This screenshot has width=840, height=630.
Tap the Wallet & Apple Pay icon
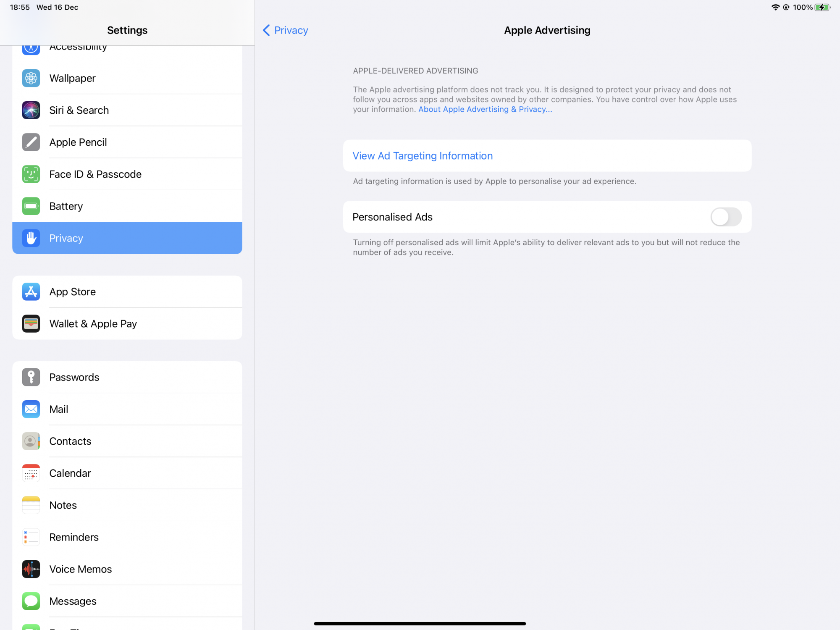(x=31, y=323)
